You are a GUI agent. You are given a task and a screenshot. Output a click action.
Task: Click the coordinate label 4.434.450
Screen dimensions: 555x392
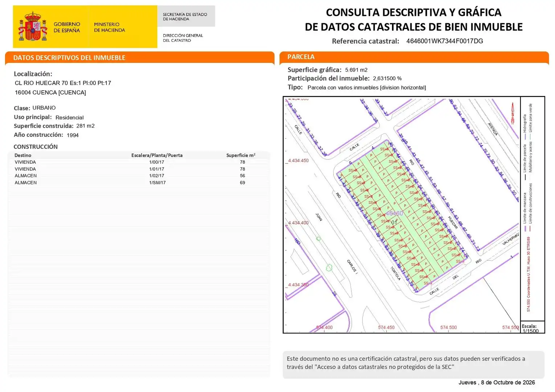point(298,160)
